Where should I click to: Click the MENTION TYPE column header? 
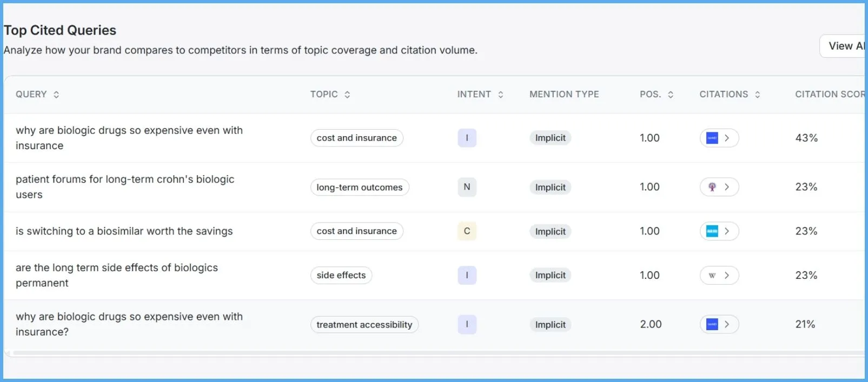tap(564, 95)
